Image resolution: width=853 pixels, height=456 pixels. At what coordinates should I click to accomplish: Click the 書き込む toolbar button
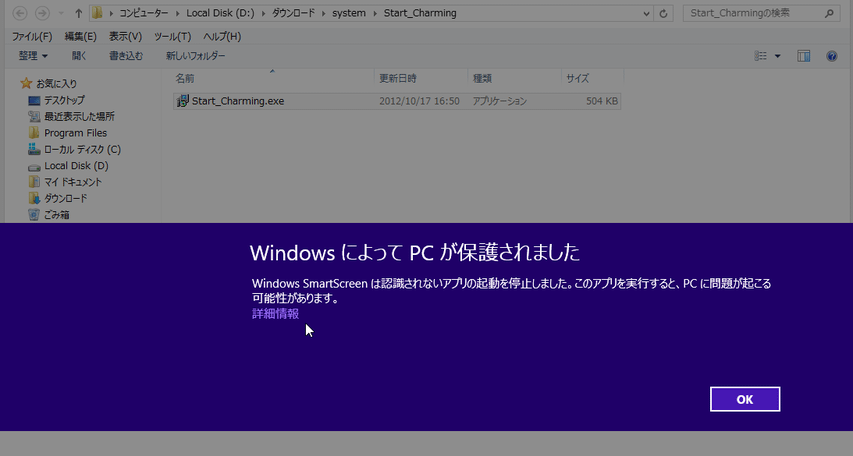coord(126,56)
